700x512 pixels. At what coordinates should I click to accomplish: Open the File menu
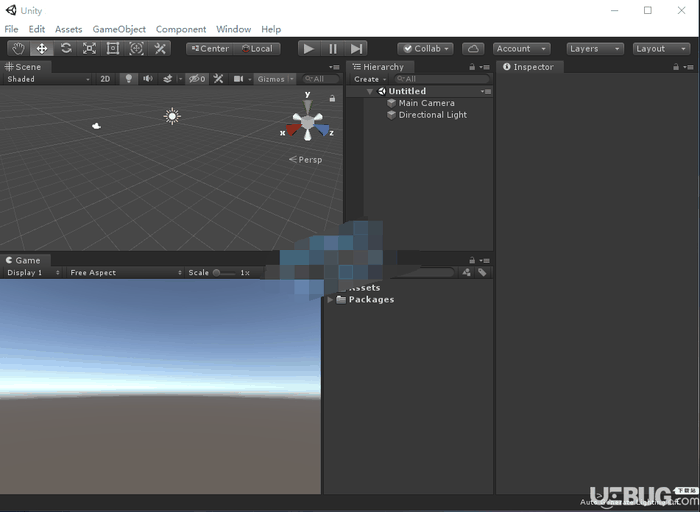(x=11, y=29)
